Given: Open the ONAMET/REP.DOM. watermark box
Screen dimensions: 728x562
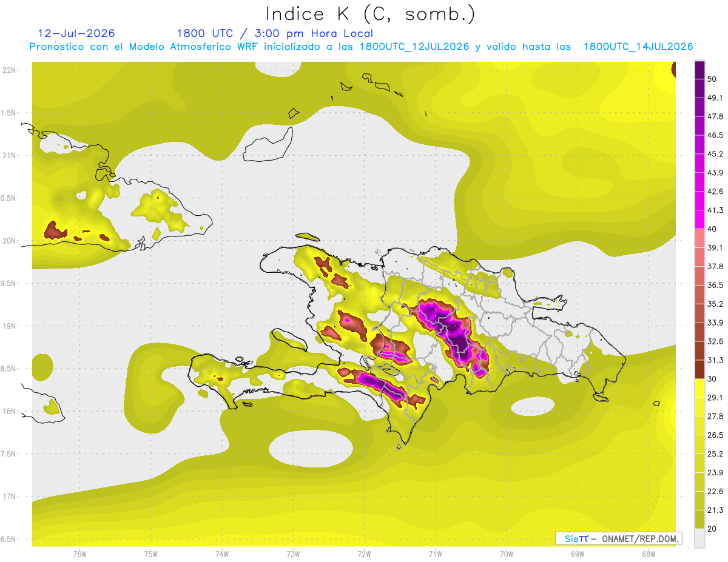Looking at the screenshot, I should [x=618, y=538].
